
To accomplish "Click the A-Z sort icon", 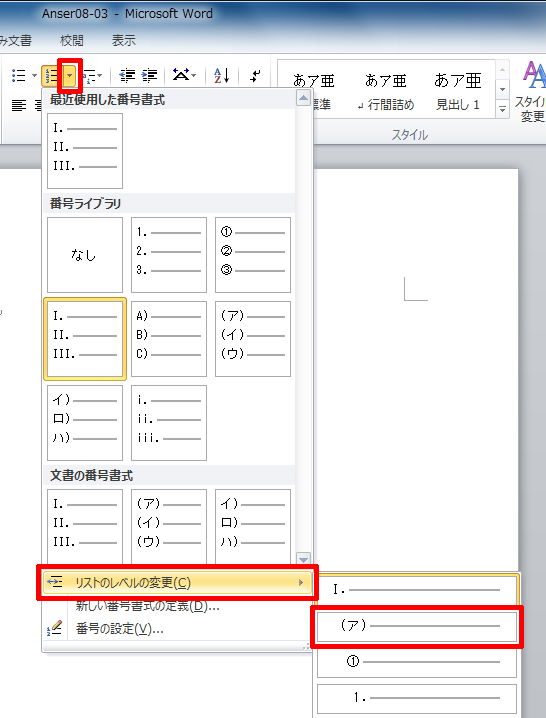I will [x=222, y=75].
